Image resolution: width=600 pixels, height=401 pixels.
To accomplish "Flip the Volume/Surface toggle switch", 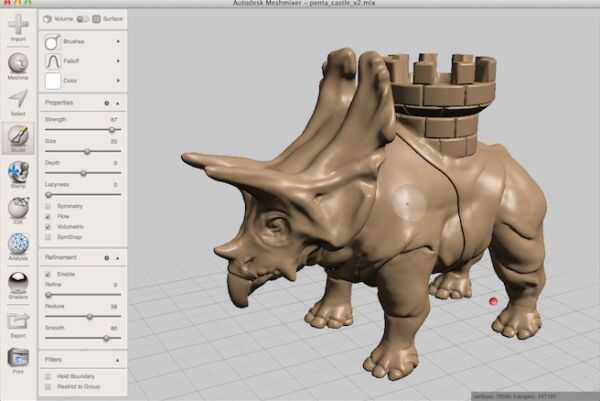I will pyautogui.click(x=82, y=19).
